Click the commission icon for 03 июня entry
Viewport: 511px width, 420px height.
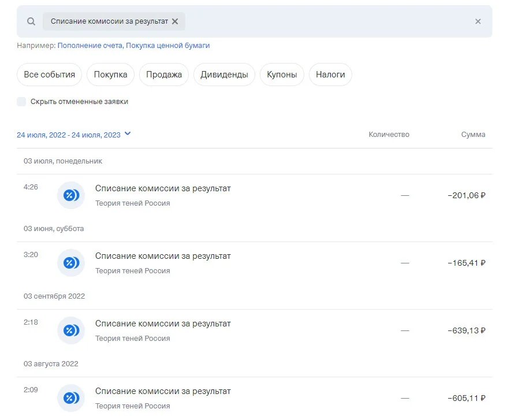coord(71,263)
